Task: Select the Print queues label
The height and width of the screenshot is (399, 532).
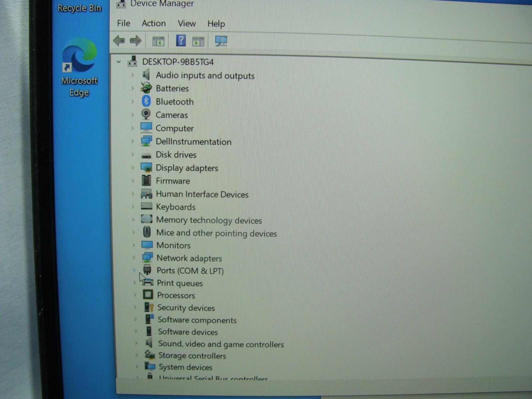Action: pos(180,283)
